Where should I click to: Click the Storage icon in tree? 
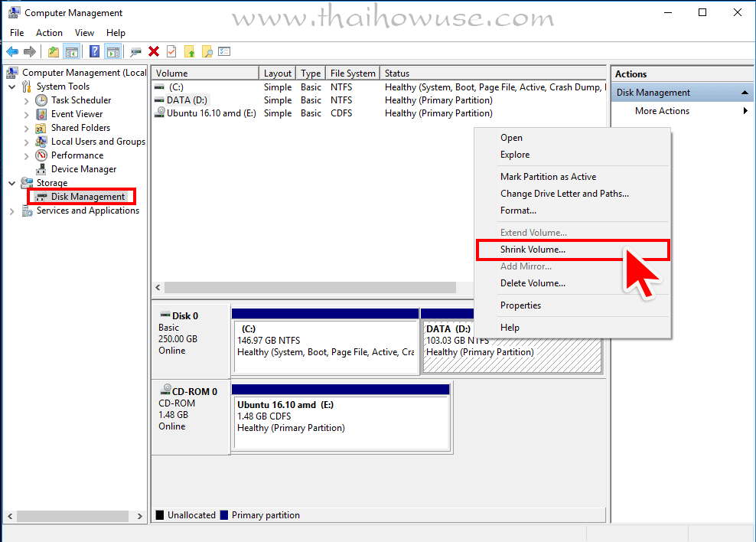[x=27, y=183]
